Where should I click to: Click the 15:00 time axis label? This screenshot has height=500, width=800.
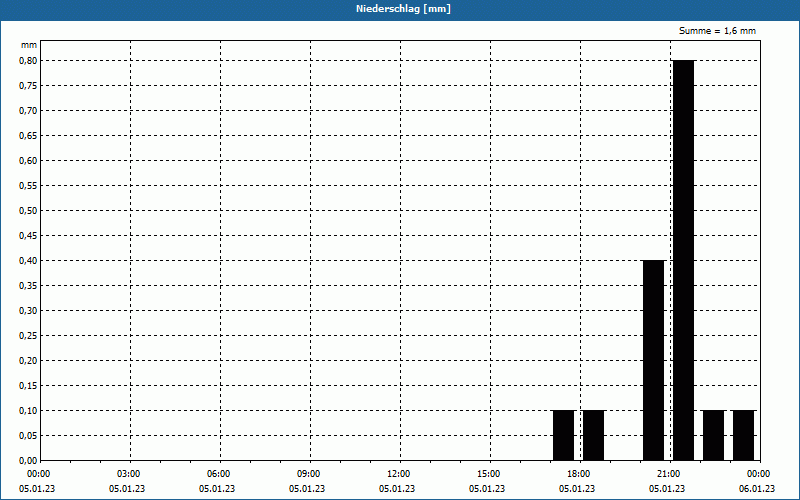coord(489,474)
